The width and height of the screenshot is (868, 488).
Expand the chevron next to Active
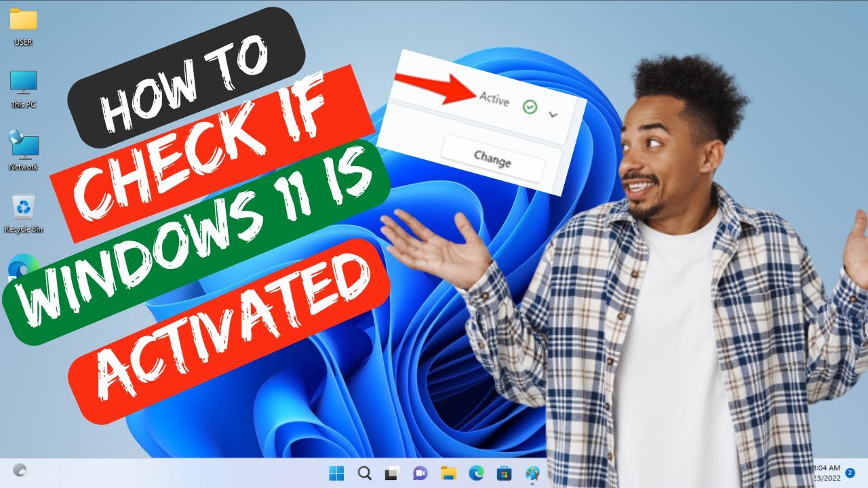(553, 115)
